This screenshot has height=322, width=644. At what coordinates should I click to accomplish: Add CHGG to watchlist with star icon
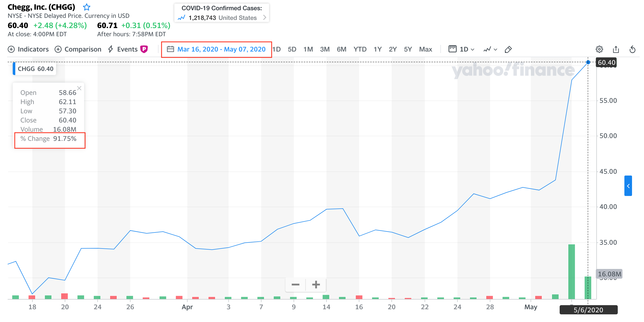point(87,7)
